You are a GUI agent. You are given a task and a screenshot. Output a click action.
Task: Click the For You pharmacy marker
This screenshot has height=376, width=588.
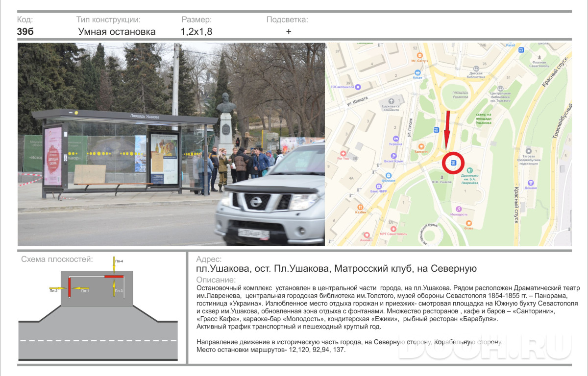(343, 153)
